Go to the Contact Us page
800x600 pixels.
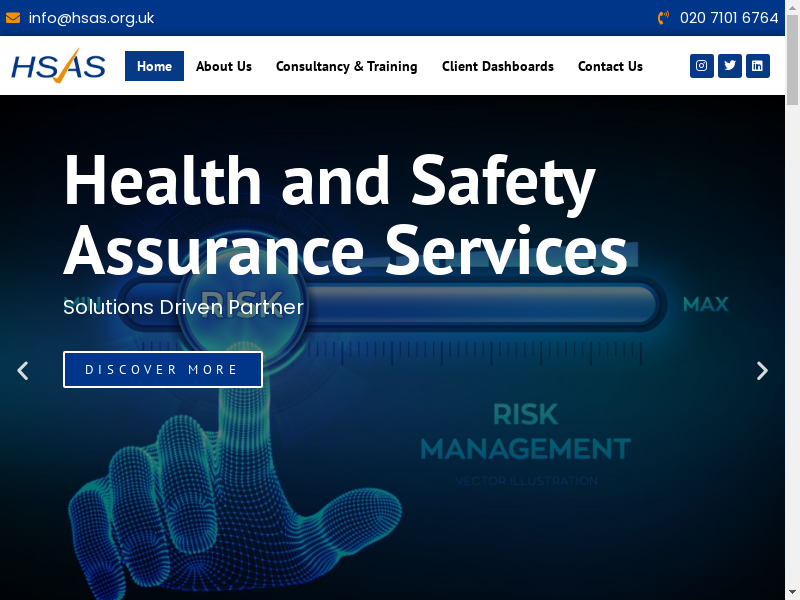[x=610, y=66]
